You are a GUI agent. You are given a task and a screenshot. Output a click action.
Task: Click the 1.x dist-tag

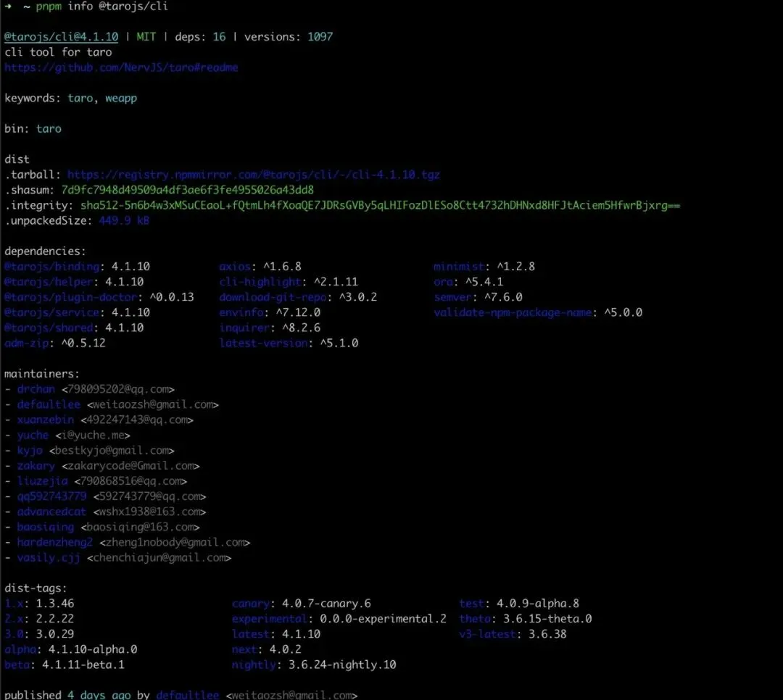(x=14, y=604)
